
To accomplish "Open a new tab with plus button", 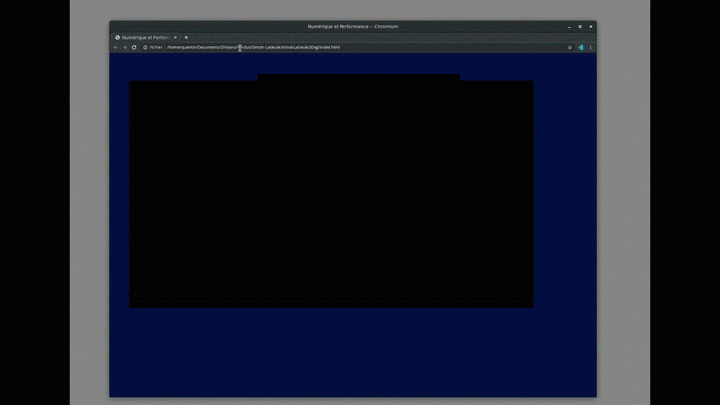I will (186, 37).
